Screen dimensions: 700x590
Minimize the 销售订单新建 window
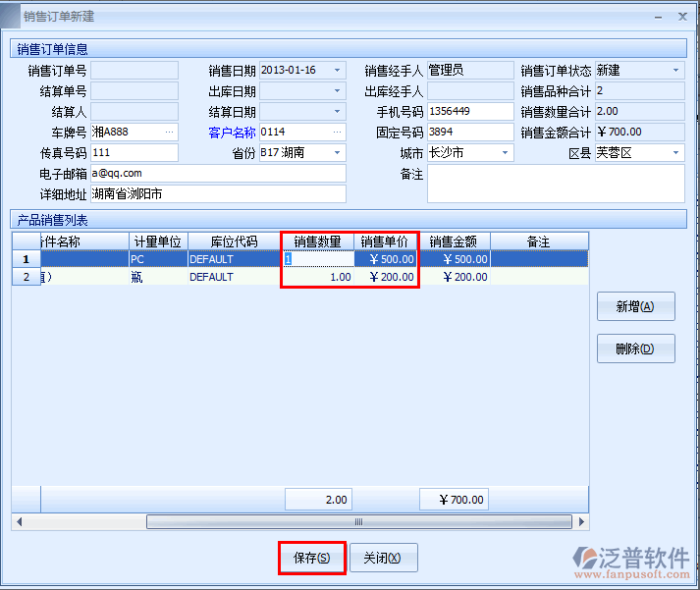[x=659, y=17]
